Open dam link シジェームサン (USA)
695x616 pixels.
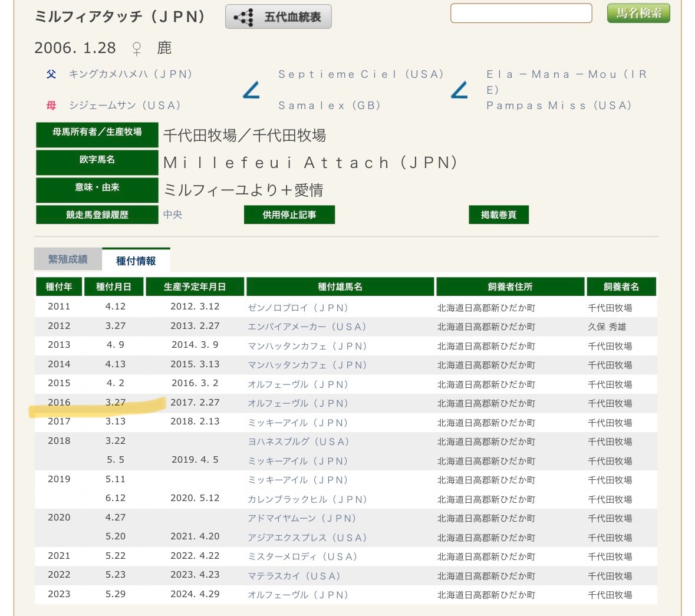pos(124,106)
